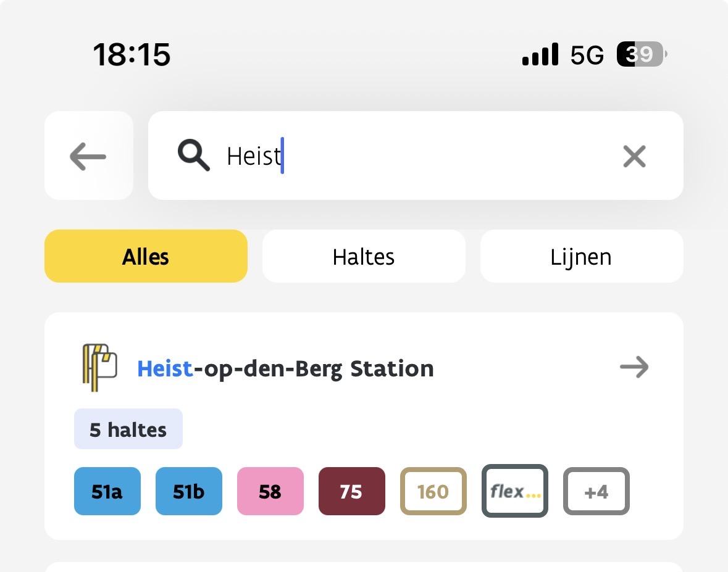728x572 pixels.
Task: Switch to the Lijnen tab
Action: tap(581, 256)
